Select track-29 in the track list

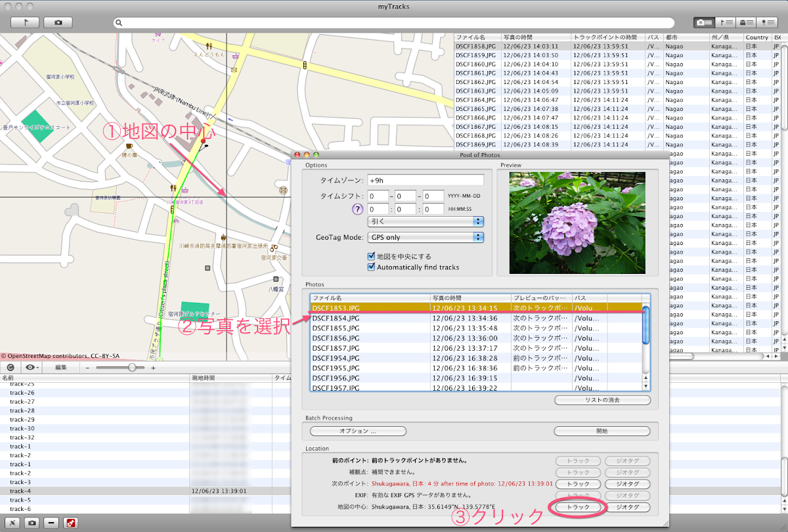coord(144,420)
